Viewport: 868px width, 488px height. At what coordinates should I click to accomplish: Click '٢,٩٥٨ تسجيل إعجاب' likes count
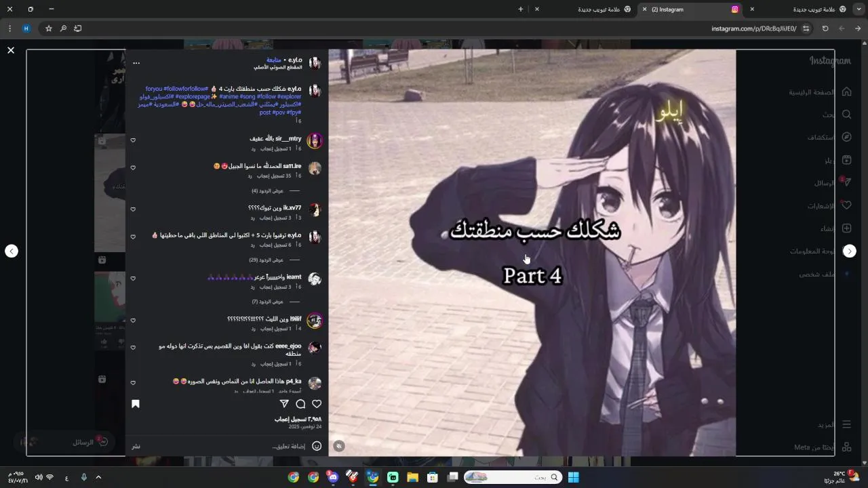click(298, 420)
